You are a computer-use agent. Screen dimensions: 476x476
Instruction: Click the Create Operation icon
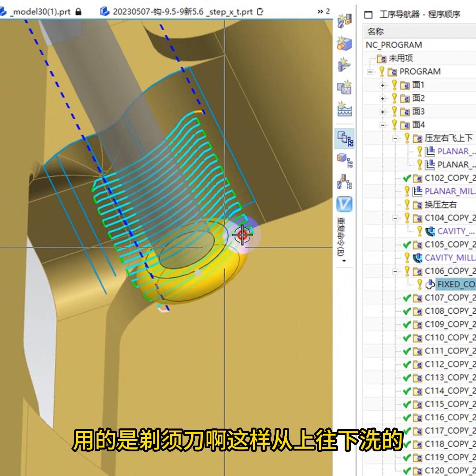[x=344, y=65]
